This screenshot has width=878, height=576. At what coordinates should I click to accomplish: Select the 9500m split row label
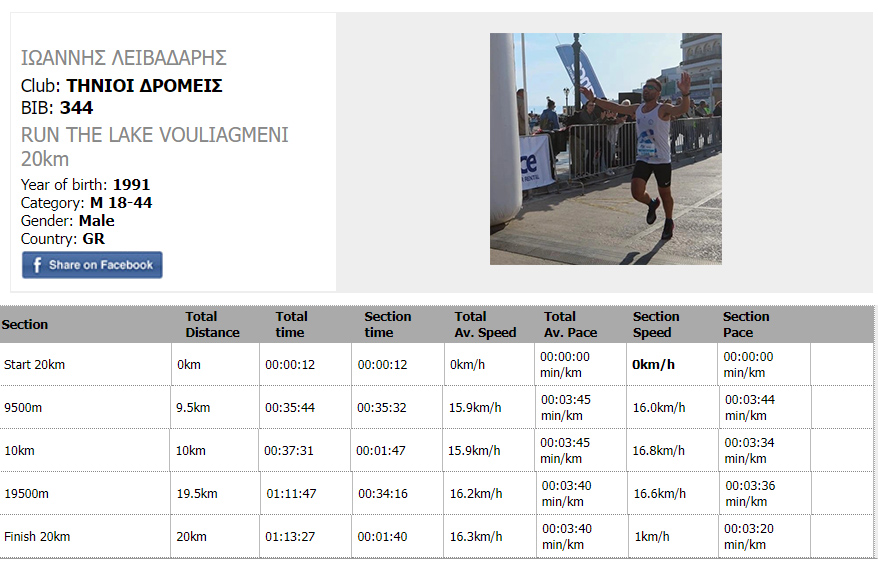[22, 408]
